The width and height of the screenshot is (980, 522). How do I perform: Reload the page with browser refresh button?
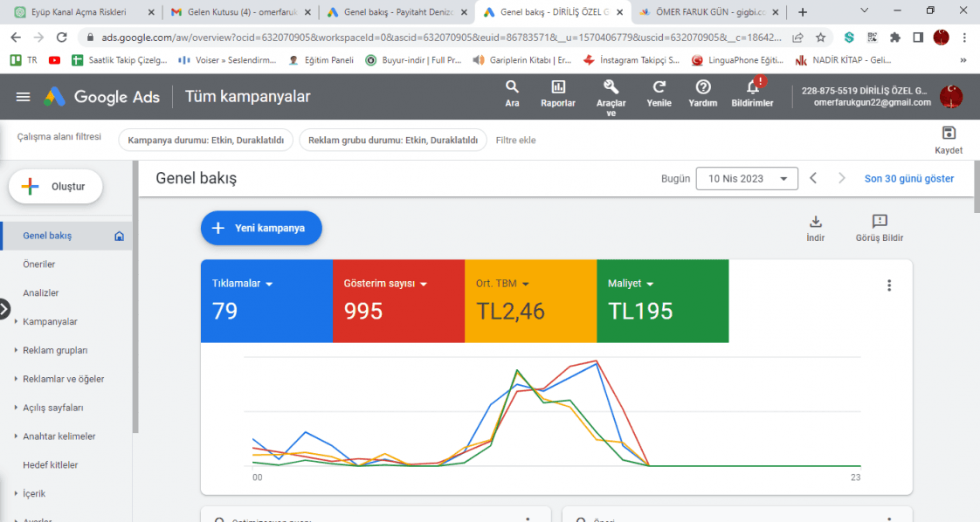61,38
